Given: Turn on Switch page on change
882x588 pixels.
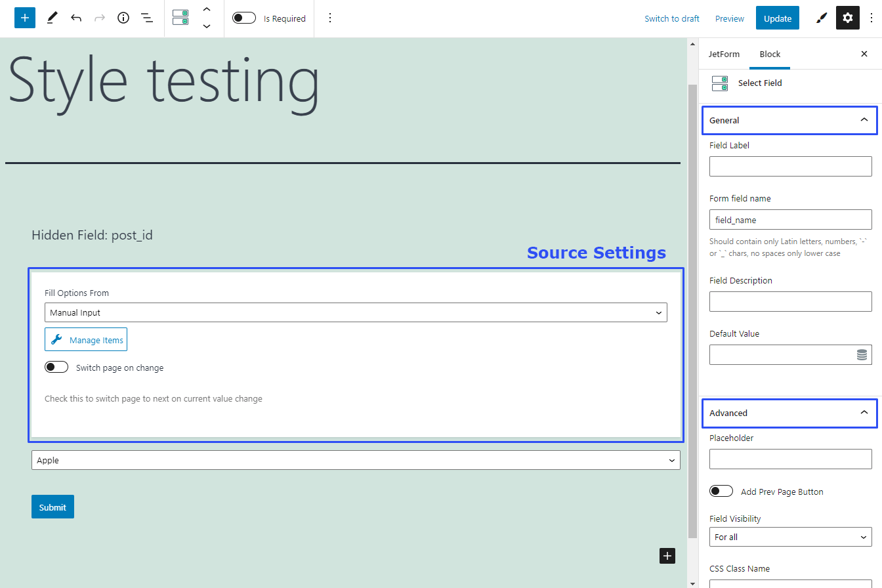Looking at the screenshot, I should tap(56, 367).
